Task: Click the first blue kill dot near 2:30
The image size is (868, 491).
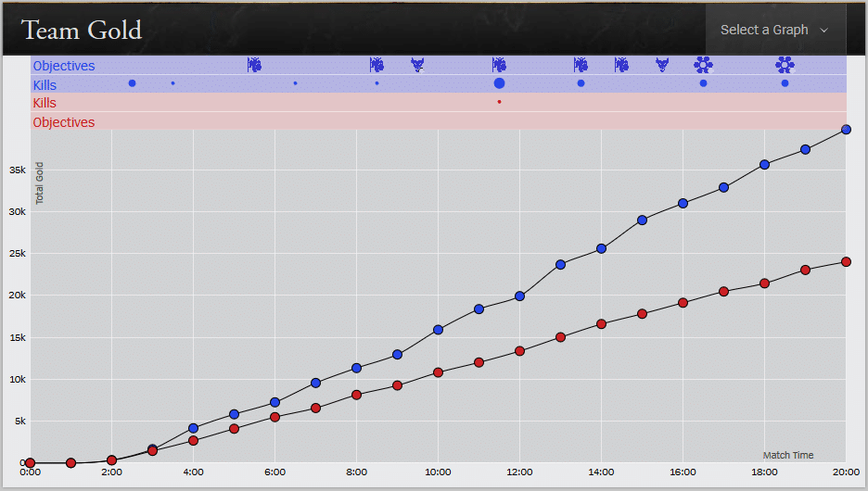Action: click(132, 83)
